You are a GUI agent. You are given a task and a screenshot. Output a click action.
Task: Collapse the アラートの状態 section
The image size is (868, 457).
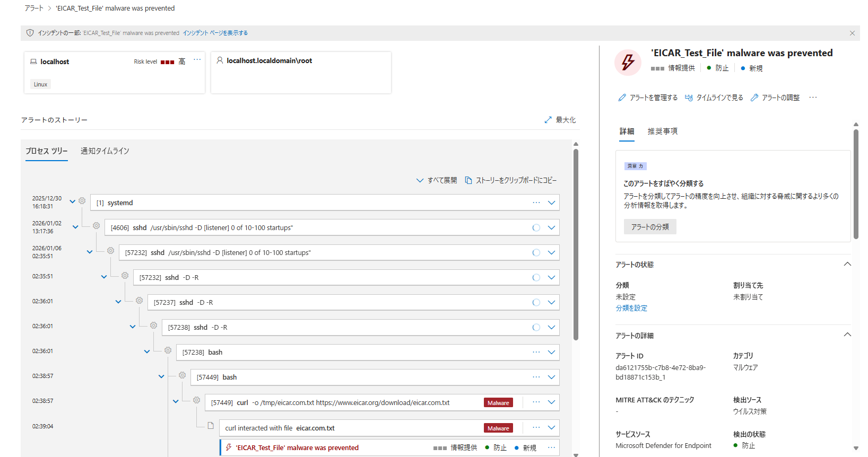(x=847, y=264)
